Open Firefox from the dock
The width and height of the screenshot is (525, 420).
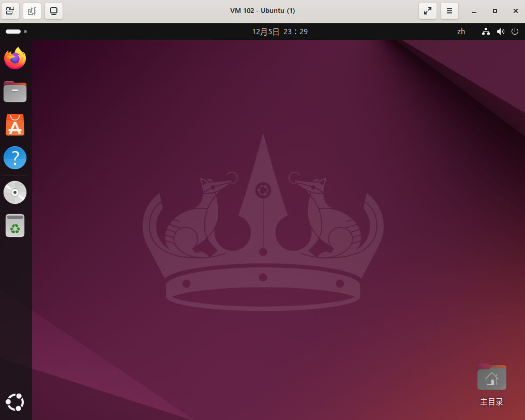(x=14, y=58)
